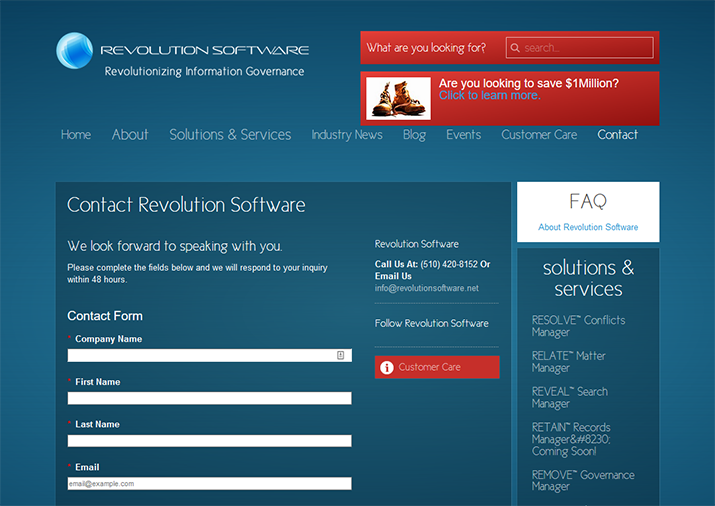Click the Company Name input field
The width and height of the screenshot is (715, 506).
[x=210, y=356]
